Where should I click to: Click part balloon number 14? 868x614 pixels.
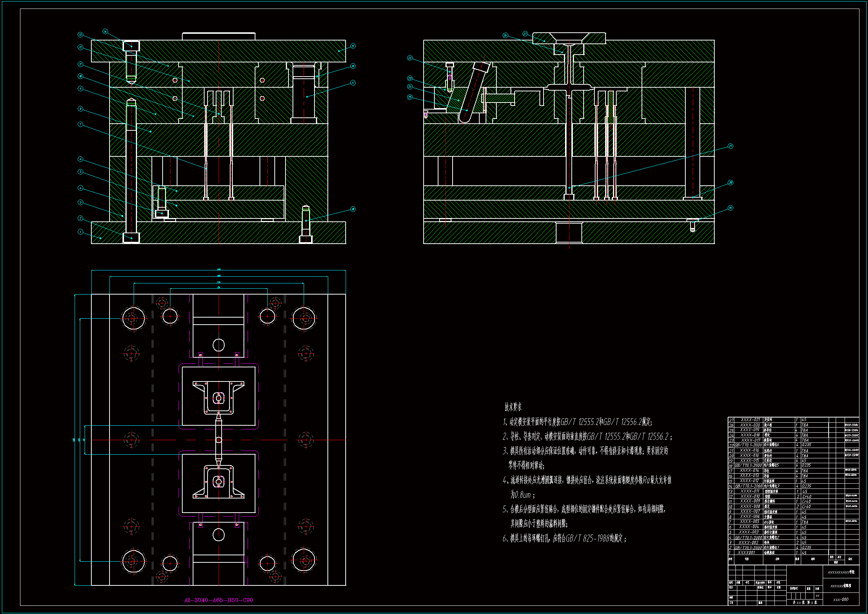[105, 32]
